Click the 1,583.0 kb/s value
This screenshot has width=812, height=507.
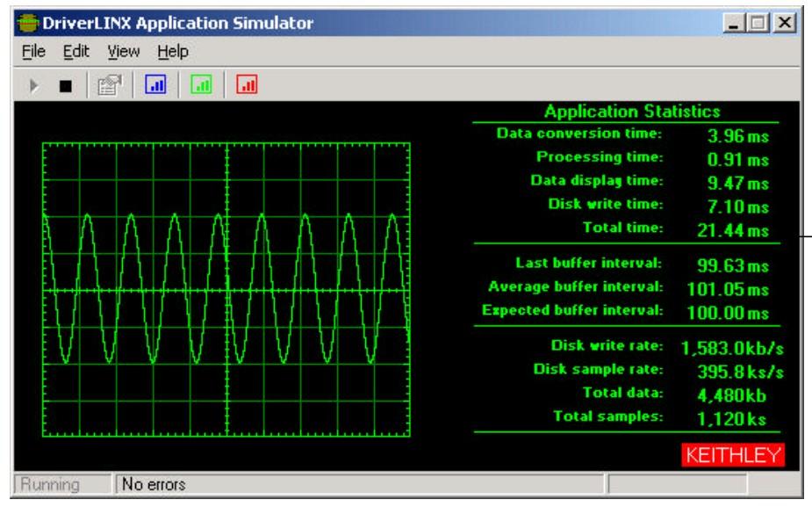pyautogui.click(x=732, y=348)
